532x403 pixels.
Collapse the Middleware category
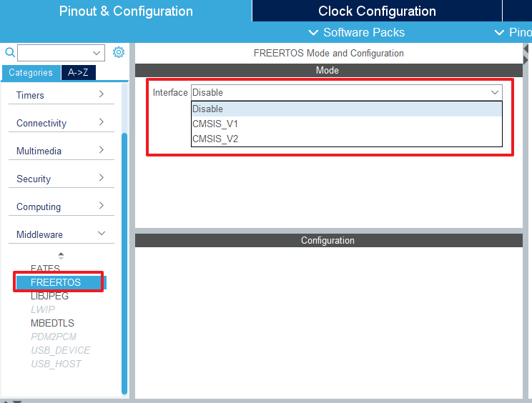(61, 234)
